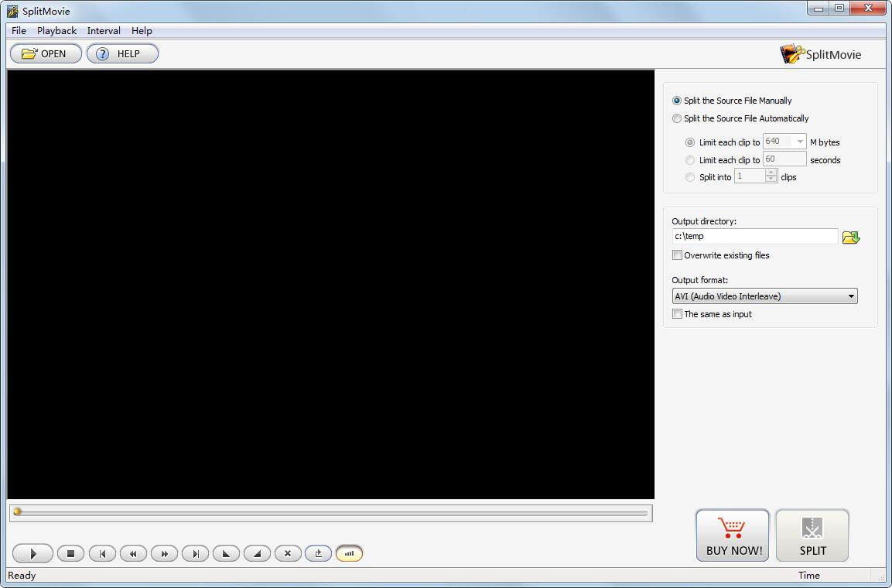Click the HELP button

(x=122, y=53)
